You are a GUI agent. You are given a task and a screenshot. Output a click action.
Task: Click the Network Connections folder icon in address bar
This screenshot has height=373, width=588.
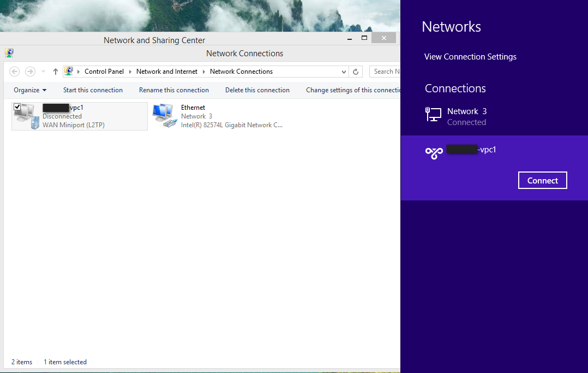pyautogui.click(x=69, y=71)
